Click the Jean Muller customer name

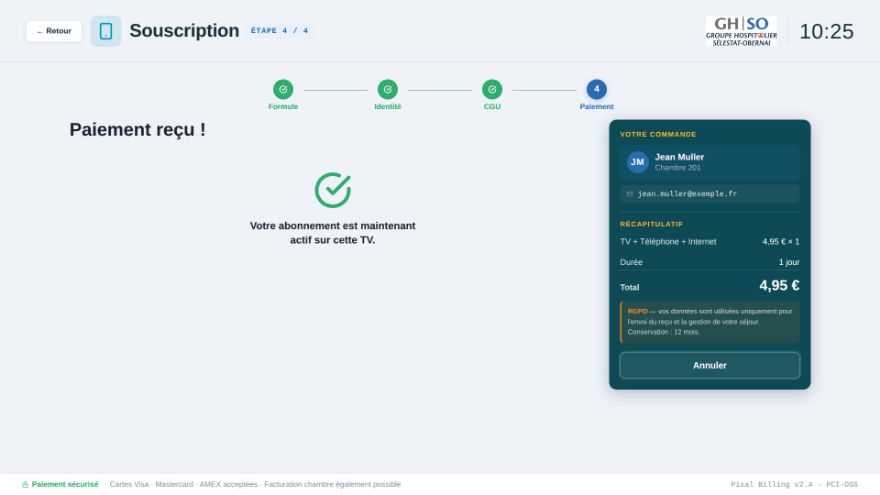coord(679,157)
